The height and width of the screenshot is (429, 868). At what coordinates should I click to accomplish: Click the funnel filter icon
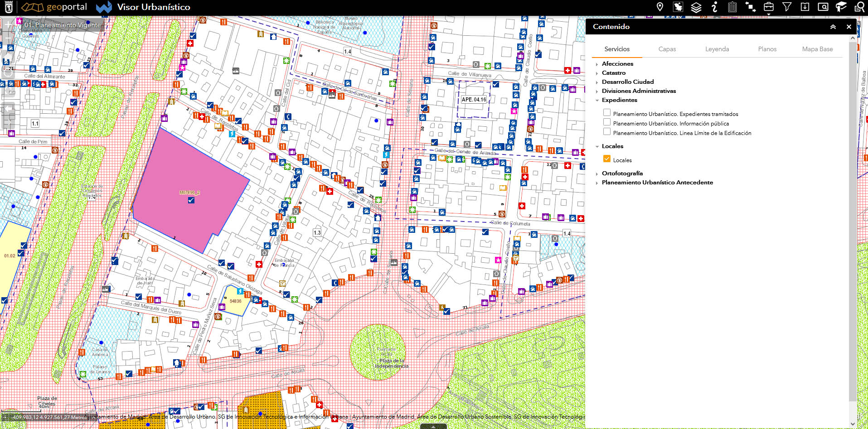pos(787,7)
